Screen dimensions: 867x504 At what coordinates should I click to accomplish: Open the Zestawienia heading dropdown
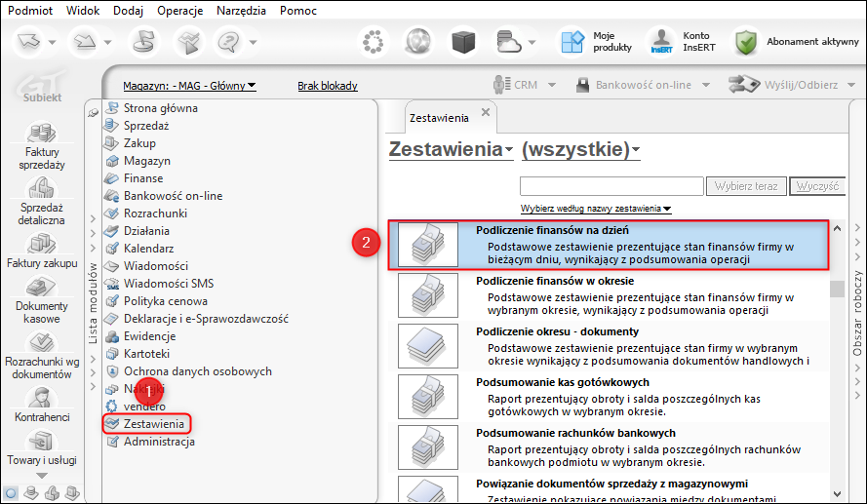(451, 149)
